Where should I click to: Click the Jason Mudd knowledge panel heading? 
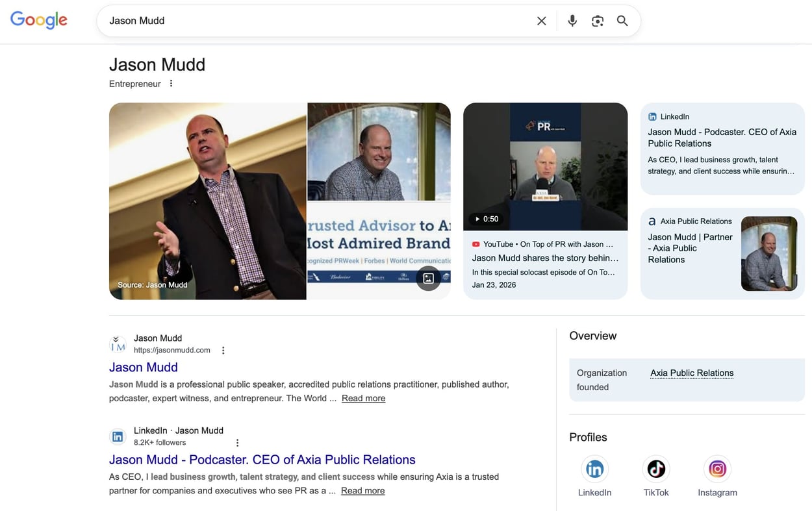(157, 64)
